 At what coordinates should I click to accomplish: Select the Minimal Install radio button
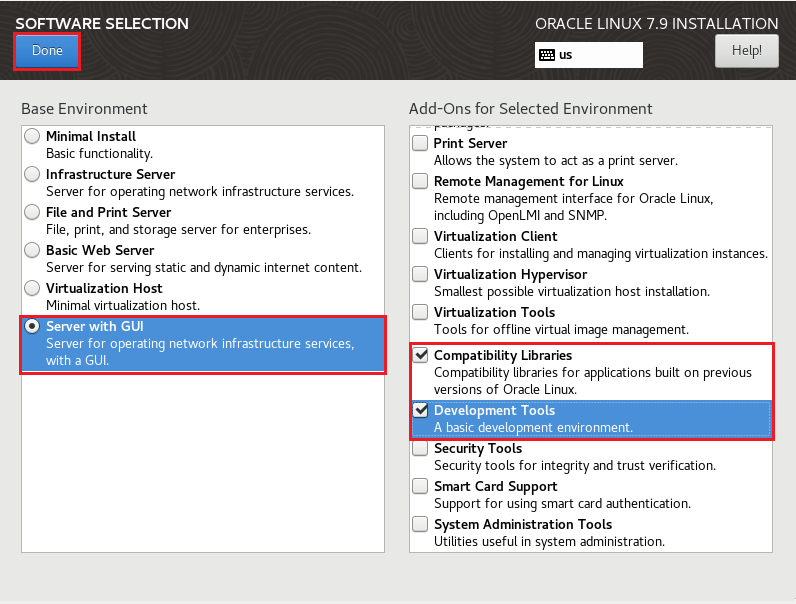(x=32, y=136)
